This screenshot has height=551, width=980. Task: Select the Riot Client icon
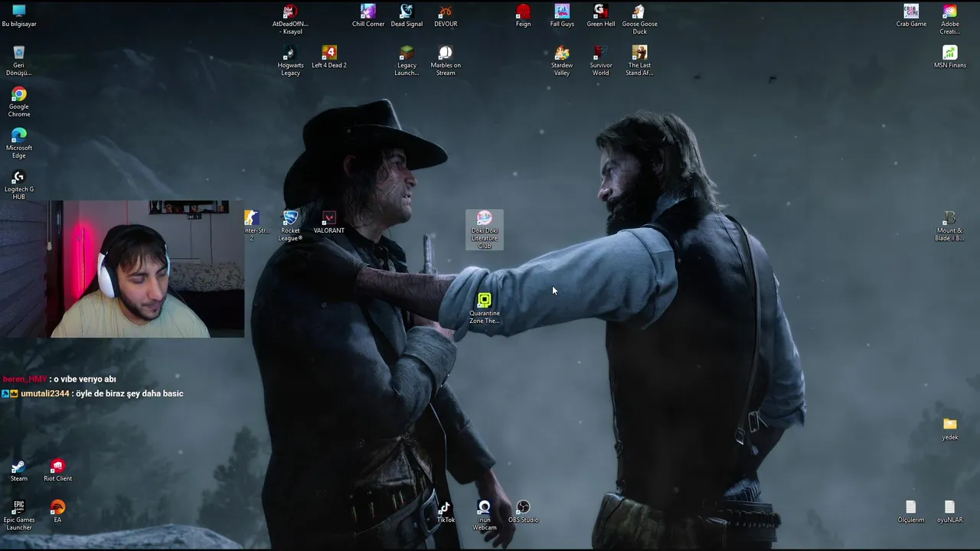coord(57,471)
